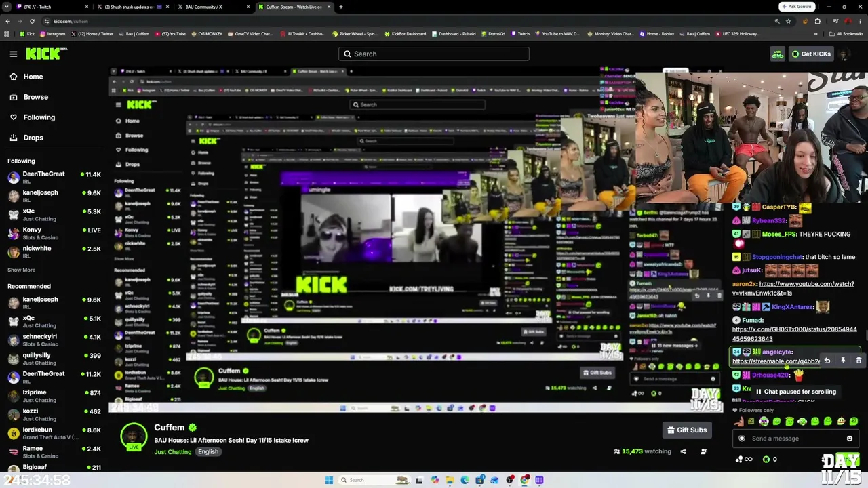The image size is (868, 488).
Task: Open Ramee in Recommended list
Action: pos(54,452)
